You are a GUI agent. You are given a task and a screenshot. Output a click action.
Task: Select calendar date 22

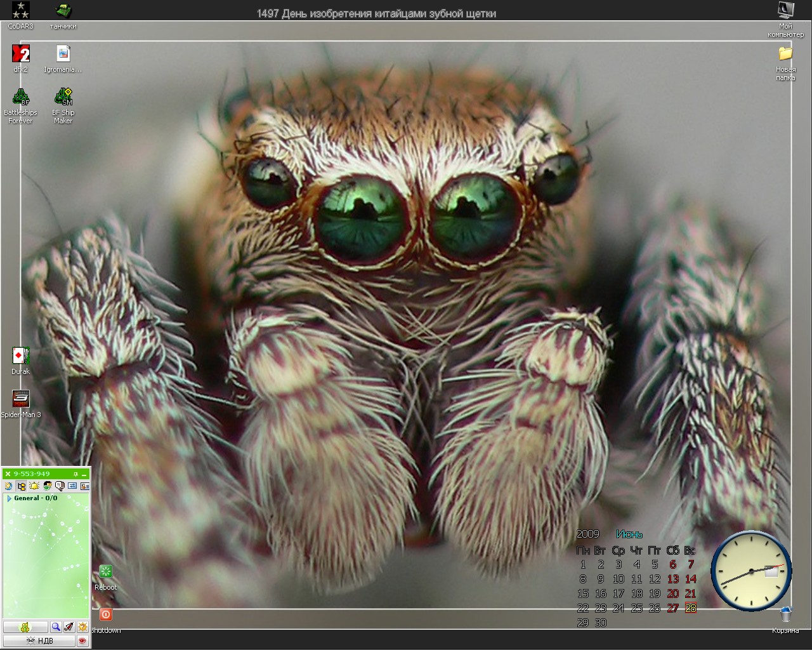583,608
